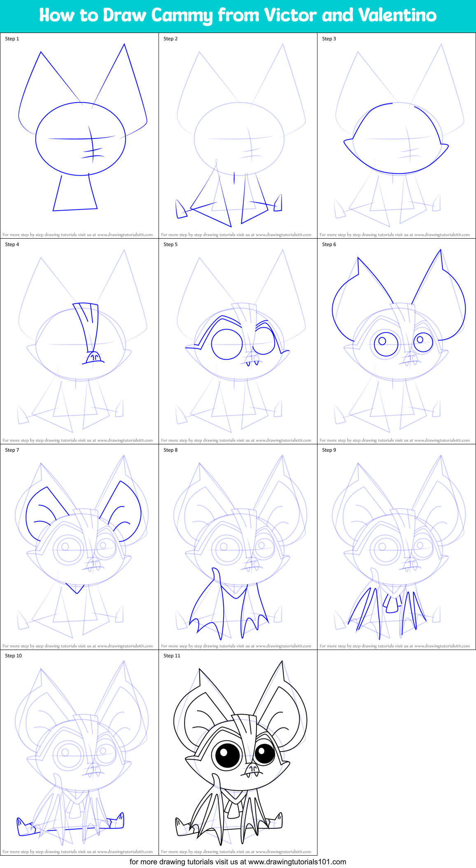Click the website caption under Step 9
Viewport: 476px width, 868px height.
(394, 646)
